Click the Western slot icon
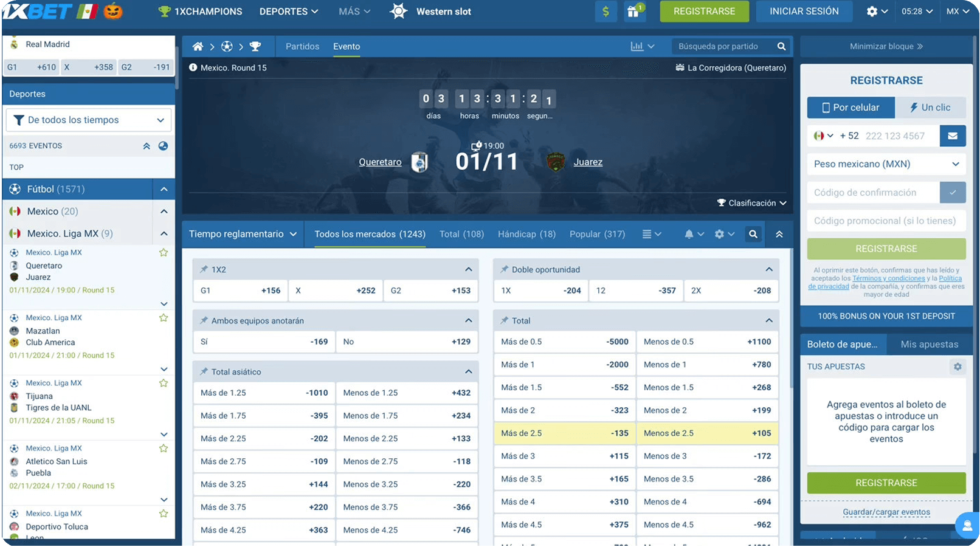980x547 pixels. [x=398, y=11]
